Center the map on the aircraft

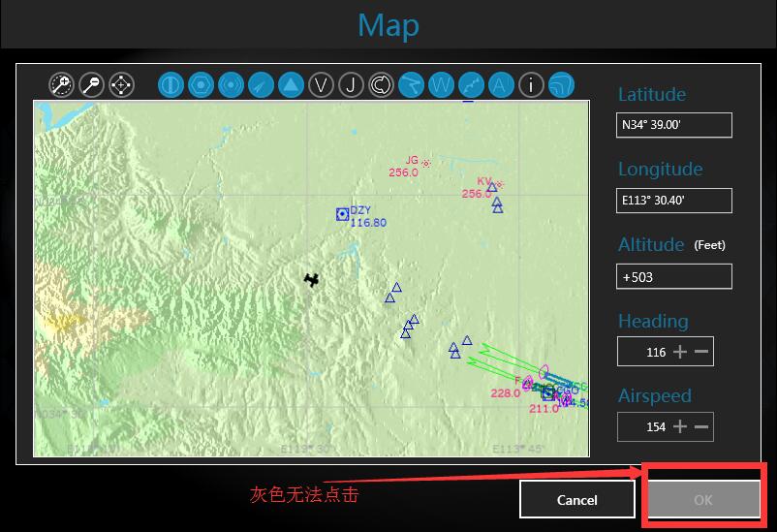tap(122, 85)
